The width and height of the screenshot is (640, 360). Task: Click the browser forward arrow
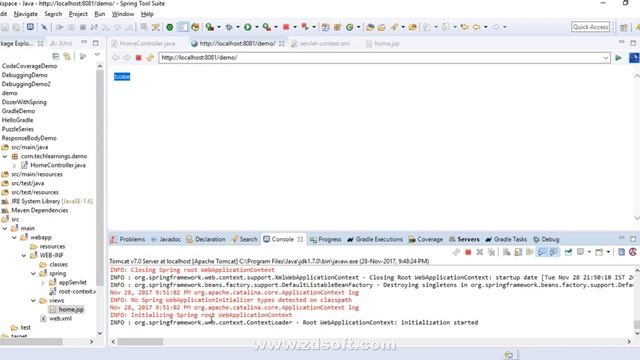(127, 58)
